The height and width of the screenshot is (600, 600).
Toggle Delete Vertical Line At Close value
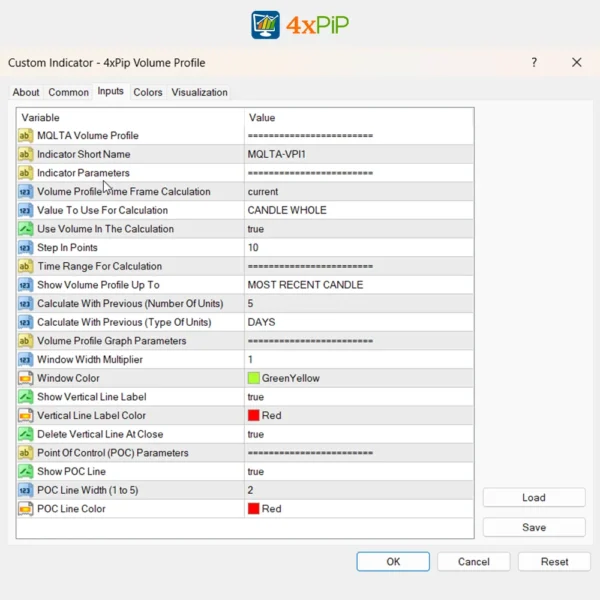point(256,434)
